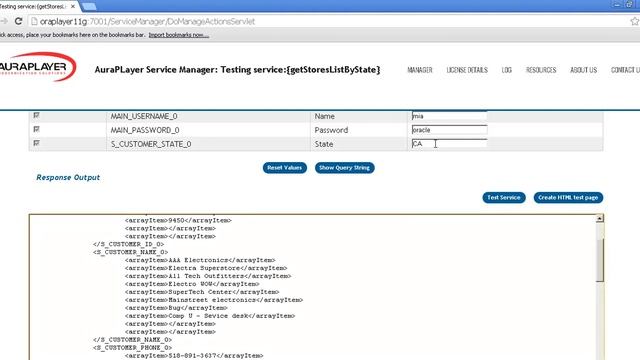Click the AAA Electronics array item line
The height and width of the screenshot is (360, 640).
pyautogui.click(x=200, y=260)
